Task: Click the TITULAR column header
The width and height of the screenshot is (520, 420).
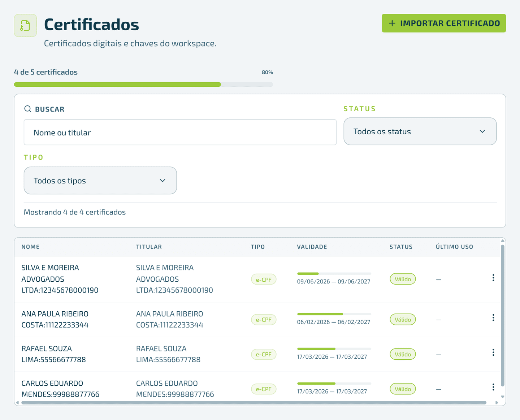Action: (149, 247)
